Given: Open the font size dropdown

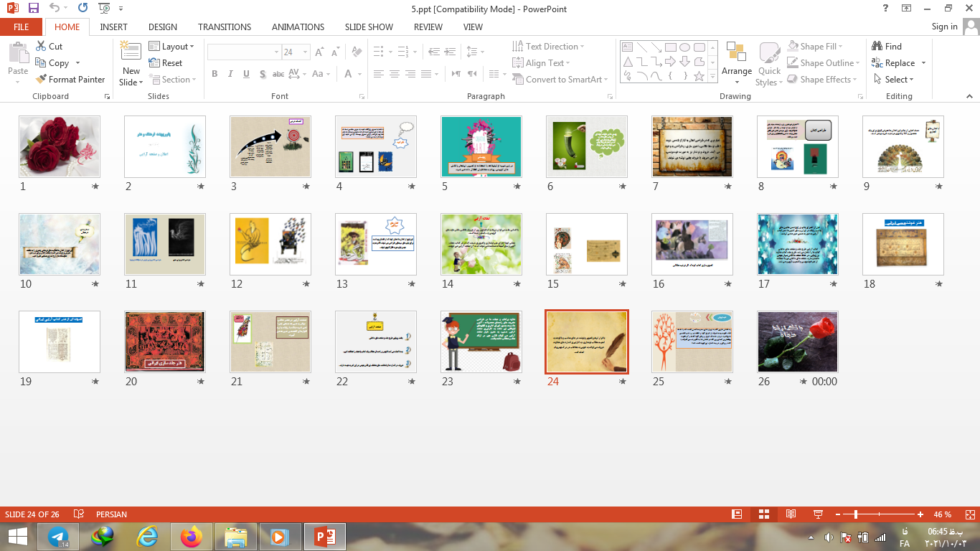Looking at the screenshot, I should pyautogui.click(x=306, y=52).
